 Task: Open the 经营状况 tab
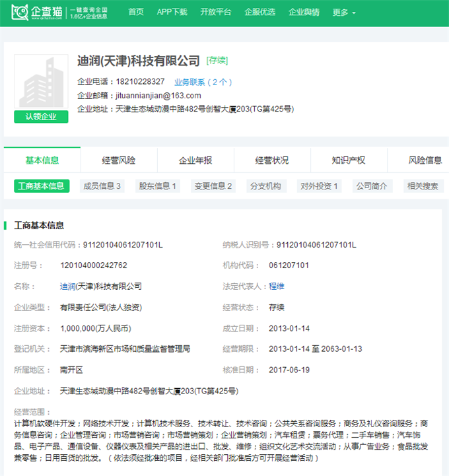click(272, 160)
